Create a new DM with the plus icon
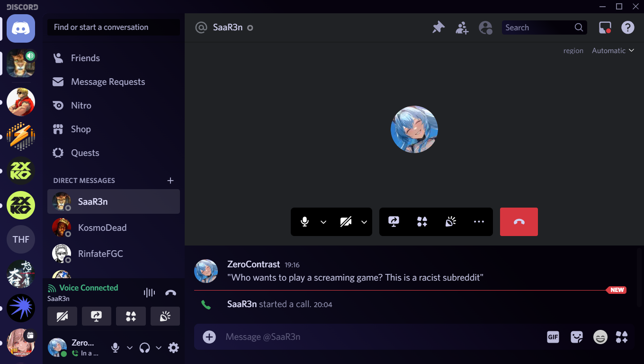644x364 pixels. coord(170,181)
